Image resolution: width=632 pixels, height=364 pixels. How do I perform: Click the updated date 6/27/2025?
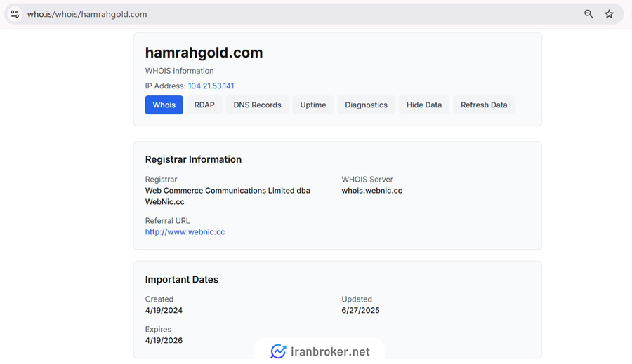click(x=360, y=311)
